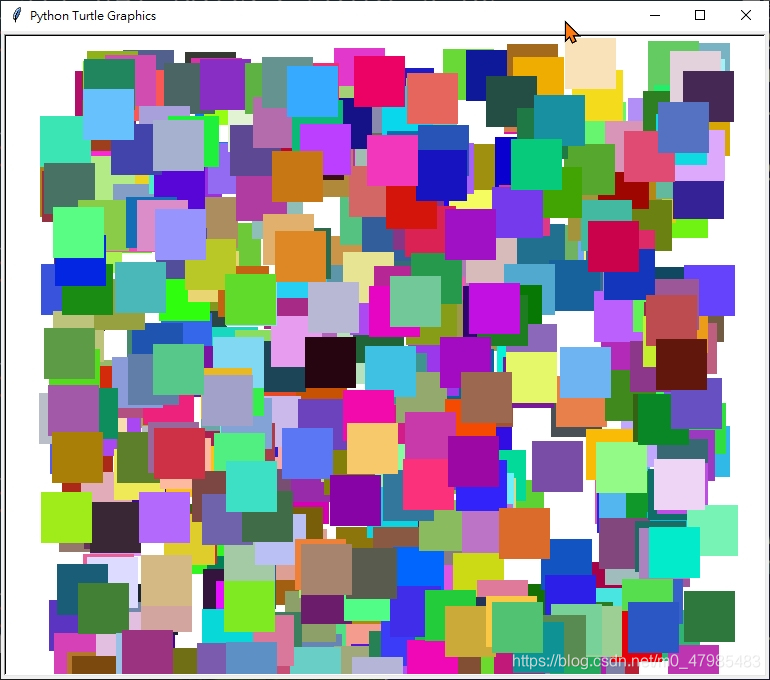Minimize the Python Turtle Graphics window
Screen dimensions: 770x680
pyautogui.click(x=655, y=15)
